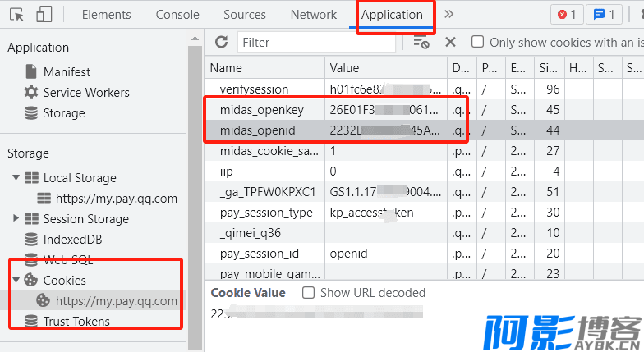Screen dimensions: 644x352
Task: Toggle Show URL decoded checkbox
Action: point(308,292)
